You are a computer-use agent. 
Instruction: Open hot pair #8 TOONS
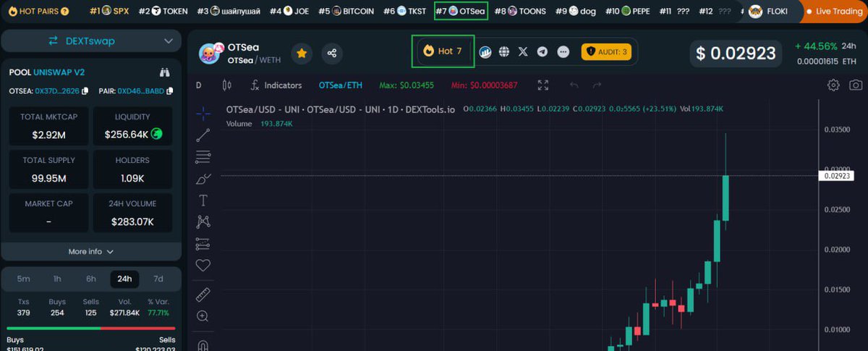[x=520, y=12]
